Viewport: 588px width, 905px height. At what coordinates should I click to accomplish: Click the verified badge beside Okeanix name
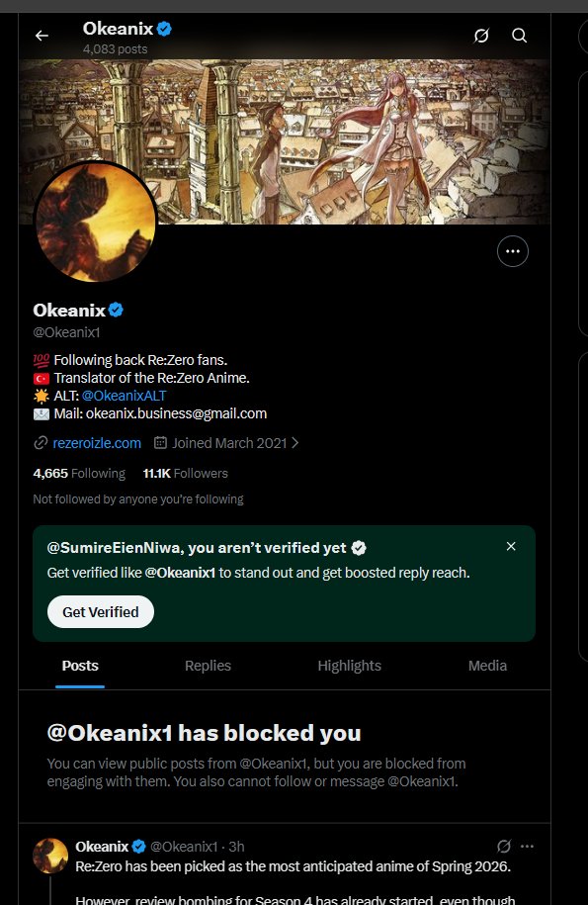click(116, 310)
